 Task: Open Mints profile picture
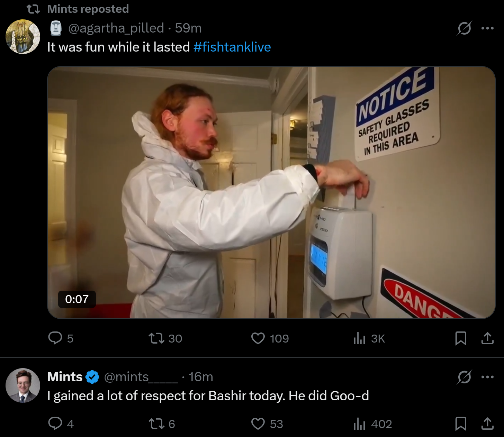[23, 385]
